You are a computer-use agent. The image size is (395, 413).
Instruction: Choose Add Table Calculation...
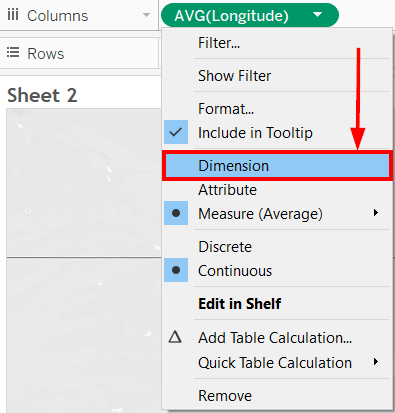pos(275,338)
